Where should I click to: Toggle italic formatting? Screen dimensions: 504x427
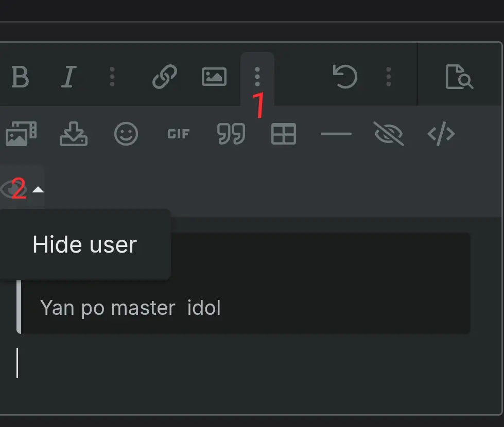(x=69, y=77)
